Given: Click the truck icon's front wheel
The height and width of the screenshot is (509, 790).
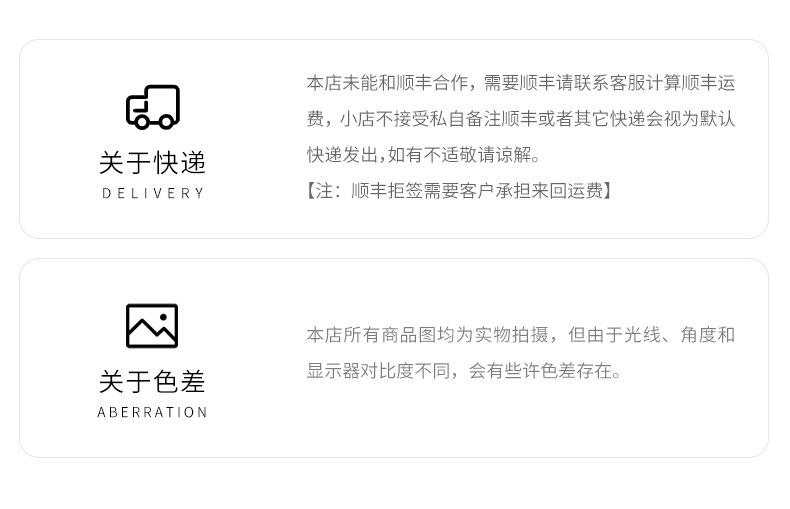Looking at the screenshot, I should pyautogui.click(x=142, y=122).
